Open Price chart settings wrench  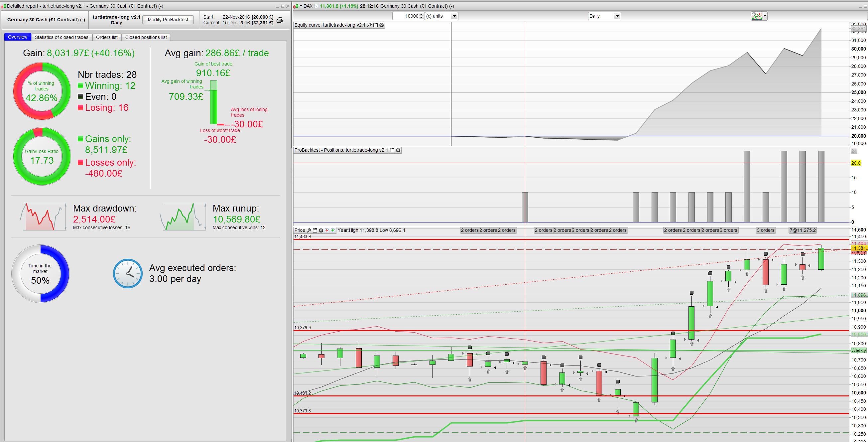pyautogui.click(x=309, y=230)
